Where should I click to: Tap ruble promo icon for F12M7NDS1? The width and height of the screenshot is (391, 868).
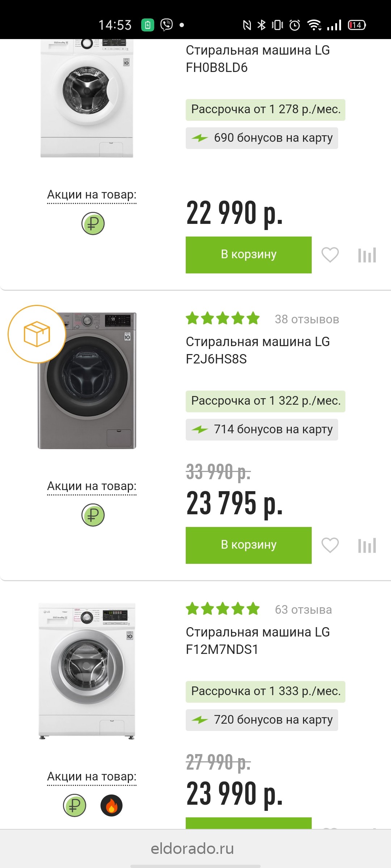pos(75,805)
